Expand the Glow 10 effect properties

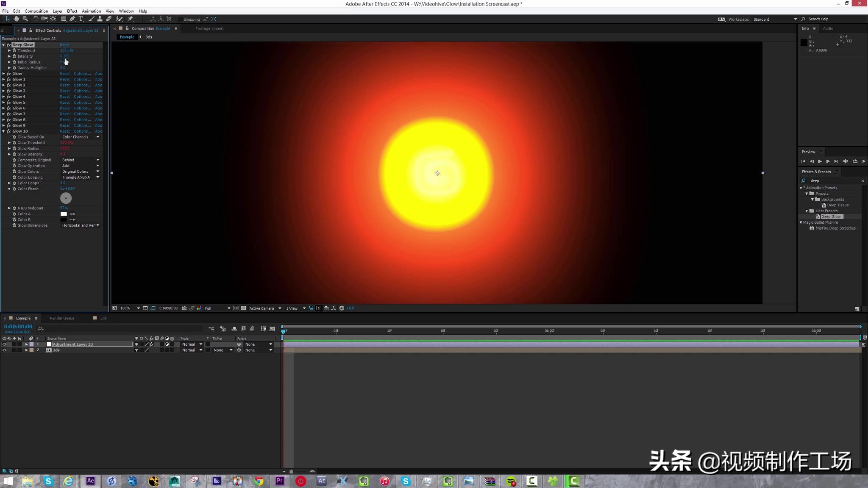(x=3, y=131)
